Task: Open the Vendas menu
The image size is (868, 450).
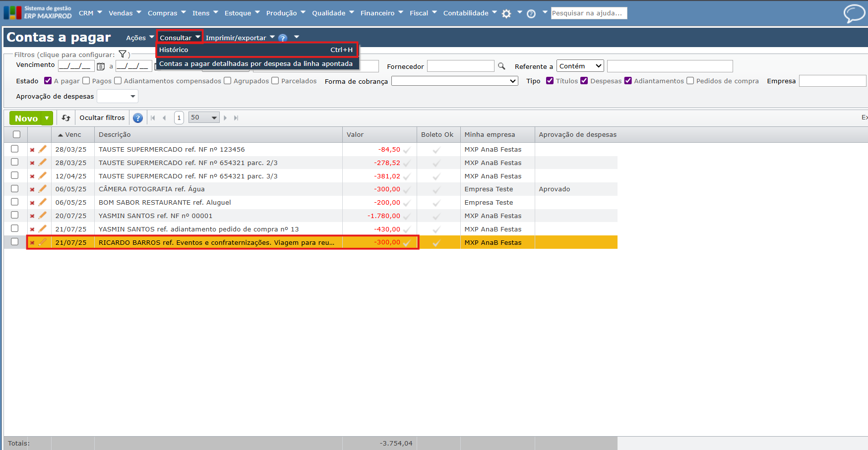Action: (x=125, y=13)
